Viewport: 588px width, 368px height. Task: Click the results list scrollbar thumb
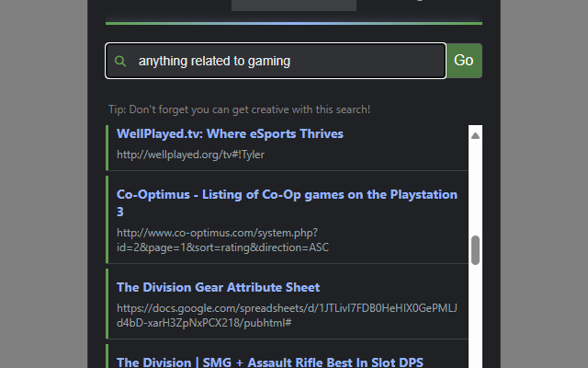[x=475, y=250]
